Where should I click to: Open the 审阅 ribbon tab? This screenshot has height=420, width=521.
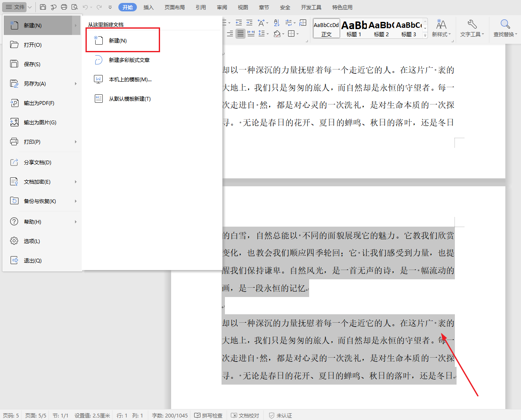click(222, 7)
